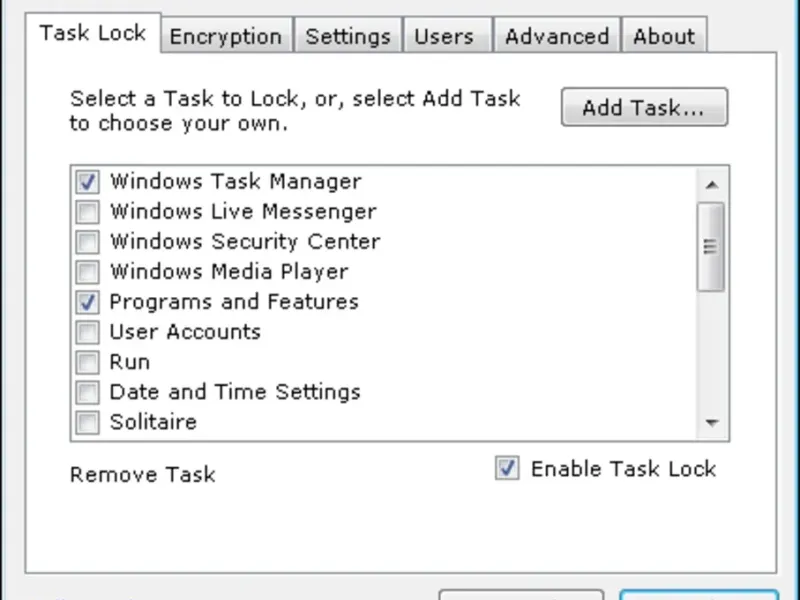Check Windows Media Player checkbox
The width and height of the screenshot is (800, 600).
pyautogui.click(x=87, y=272)
